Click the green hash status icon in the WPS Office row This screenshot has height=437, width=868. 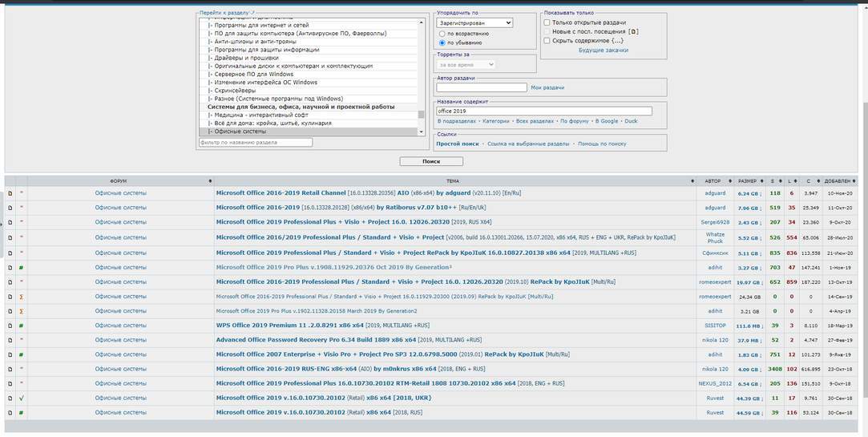click(22, 325)
